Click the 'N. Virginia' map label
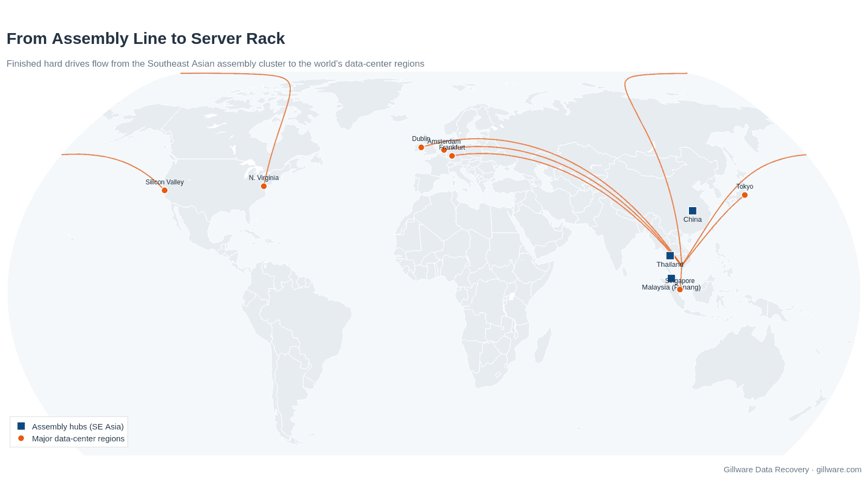This screenshot has height=488, width=868. pos(264,178)
